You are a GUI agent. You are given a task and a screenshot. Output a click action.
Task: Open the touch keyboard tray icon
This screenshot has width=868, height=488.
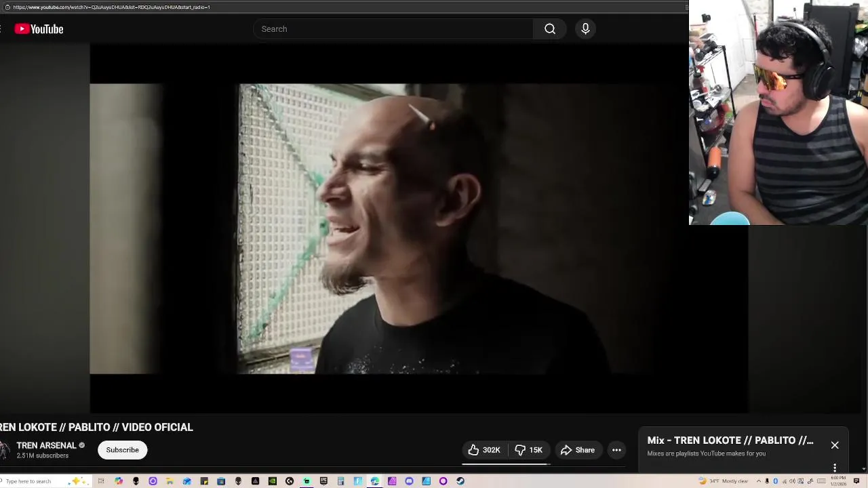point(821,481)
